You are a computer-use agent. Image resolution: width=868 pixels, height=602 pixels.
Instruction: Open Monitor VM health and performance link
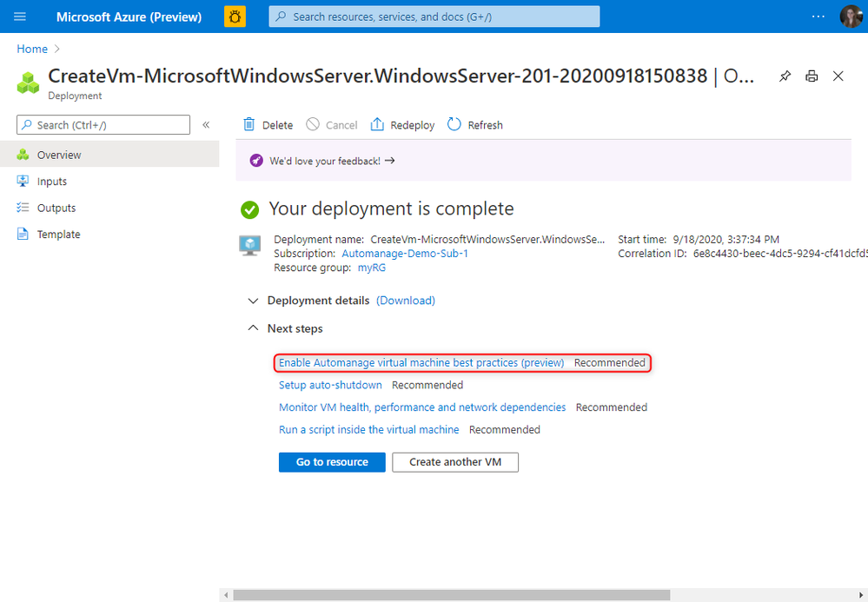(x=422, y=407)
